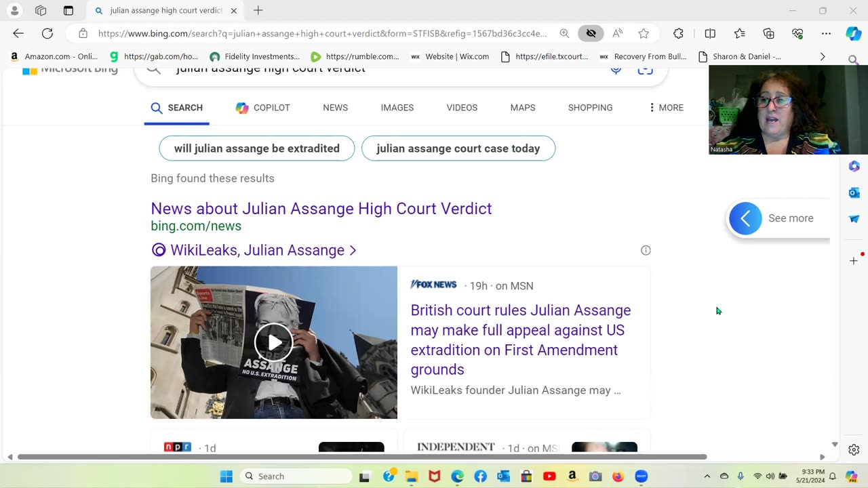Viewport: 868px width, 488px height.
Task: Open a new tab with the plus button
Action: coord(258,11)
